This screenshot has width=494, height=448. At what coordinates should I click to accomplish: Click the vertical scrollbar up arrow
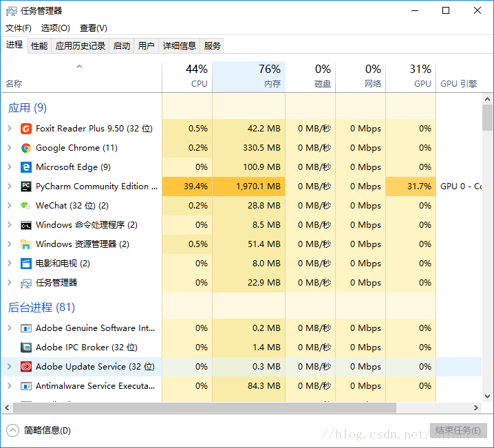[x=487, y=99]
